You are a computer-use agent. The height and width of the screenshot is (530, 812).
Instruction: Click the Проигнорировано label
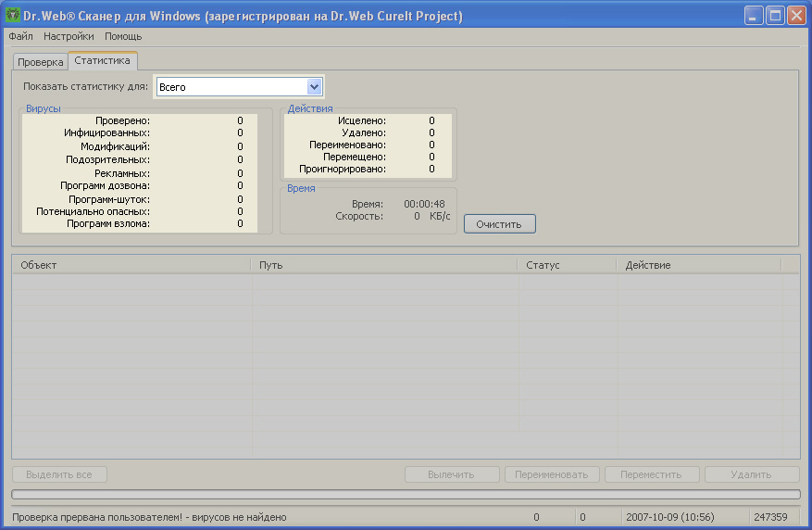(x=343, y=169)
